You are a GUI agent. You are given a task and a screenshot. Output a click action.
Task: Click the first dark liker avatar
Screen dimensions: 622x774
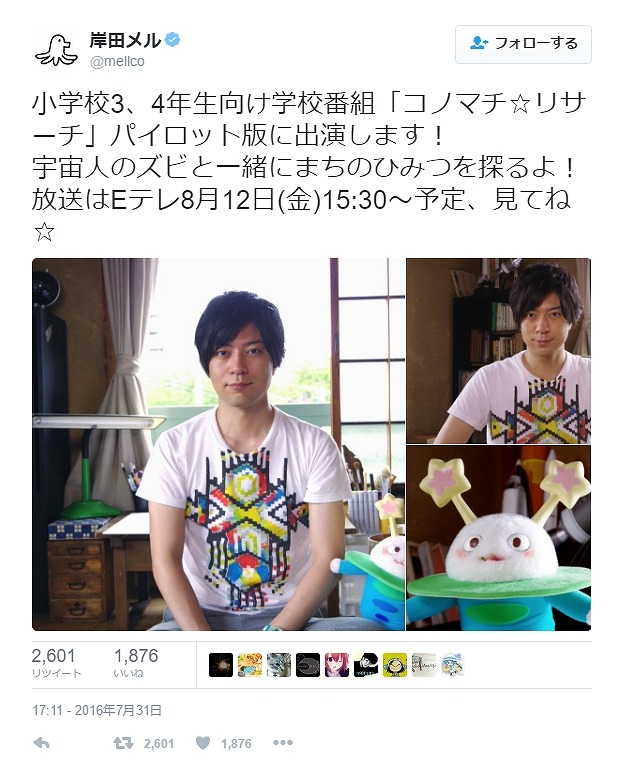[221, 665]
